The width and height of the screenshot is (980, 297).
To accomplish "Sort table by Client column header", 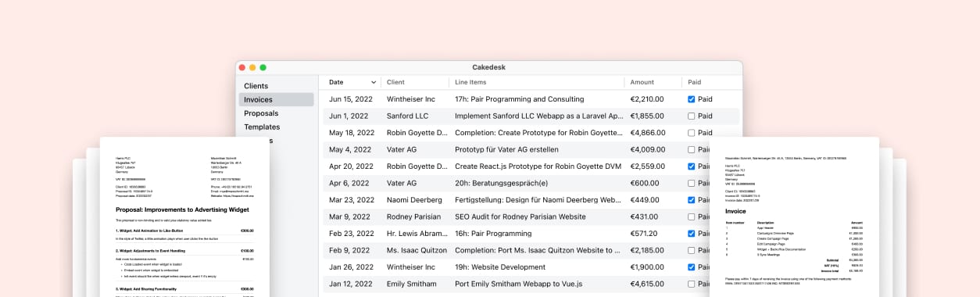I will click(x=395, y=82).
